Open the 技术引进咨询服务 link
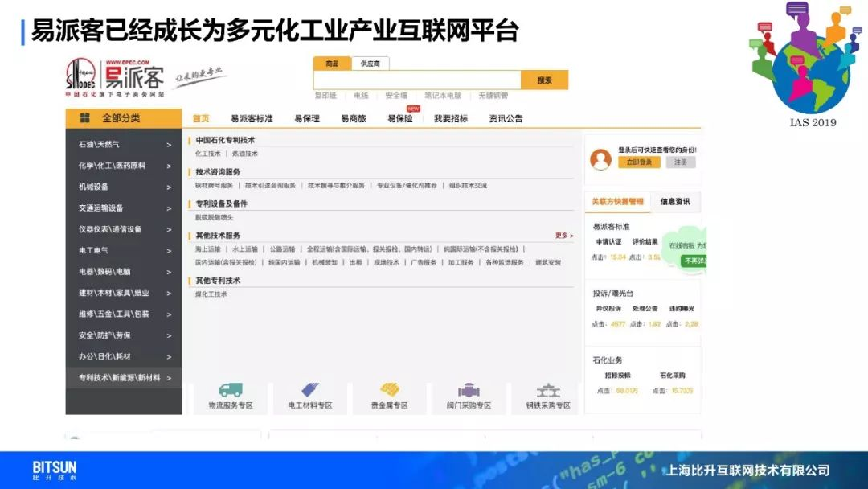Viewport: 868px width, 489px height. [270, 186]
